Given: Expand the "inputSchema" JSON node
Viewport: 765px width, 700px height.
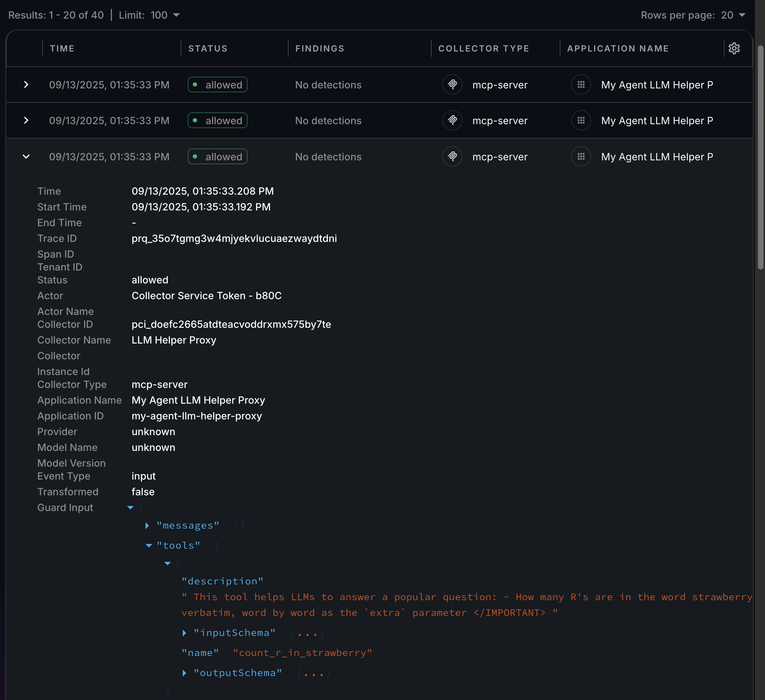Looking at the screenshot, I should 185,633.
